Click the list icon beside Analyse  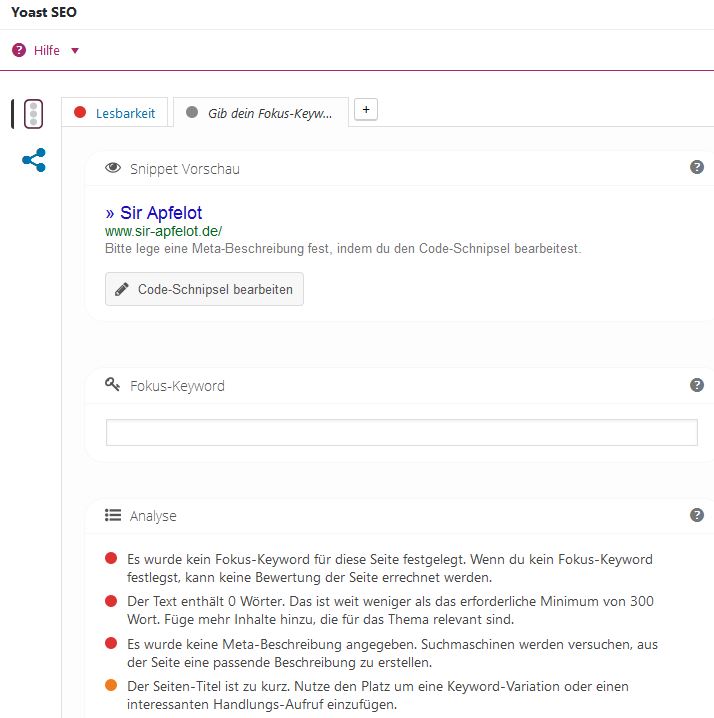(x=113, y=516)
